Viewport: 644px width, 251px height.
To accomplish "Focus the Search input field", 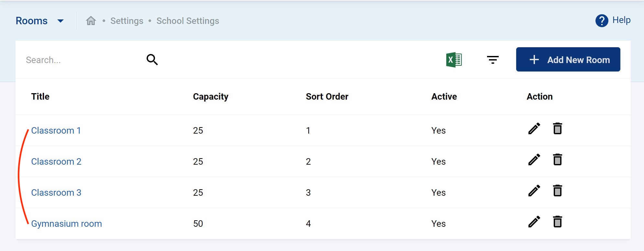I will tap(81, 60).
